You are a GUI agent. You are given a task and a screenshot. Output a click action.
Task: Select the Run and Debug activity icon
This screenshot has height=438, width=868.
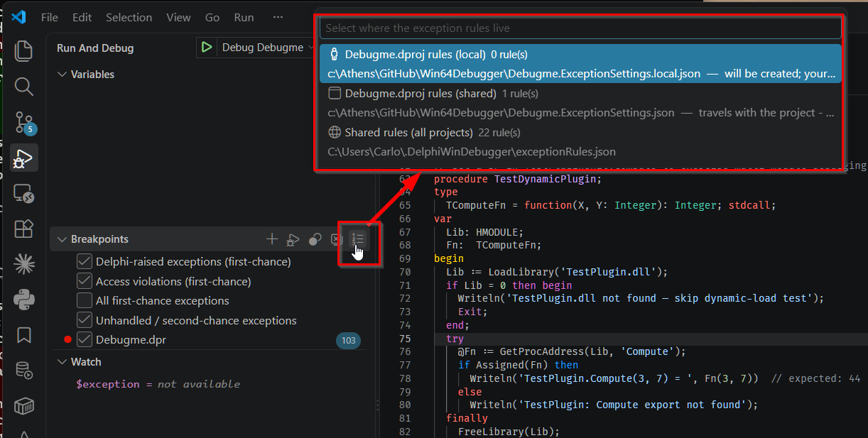24,158
